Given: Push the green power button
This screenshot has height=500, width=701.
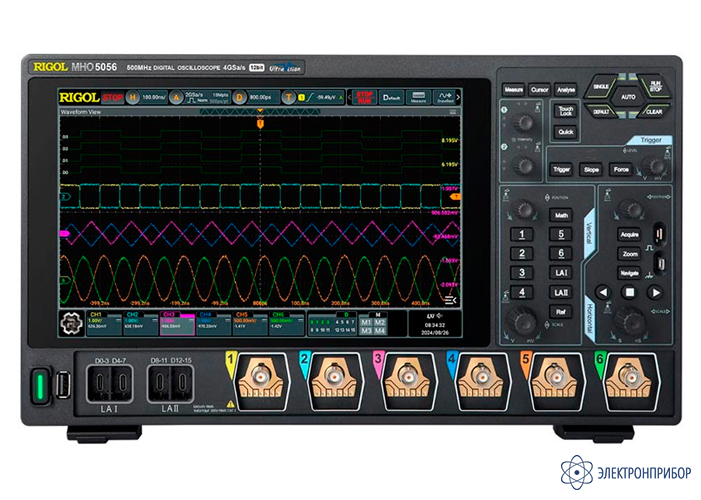Looking at the screenshot, I should click(39, 385).
